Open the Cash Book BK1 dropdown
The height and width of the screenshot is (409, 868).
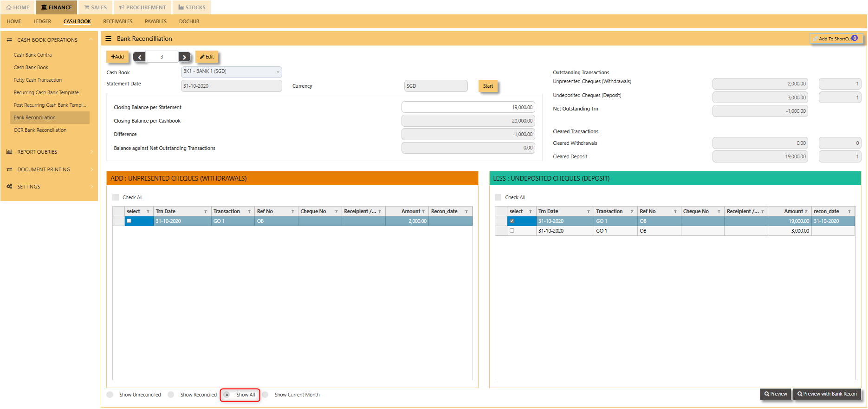click(x=231, y=72)
